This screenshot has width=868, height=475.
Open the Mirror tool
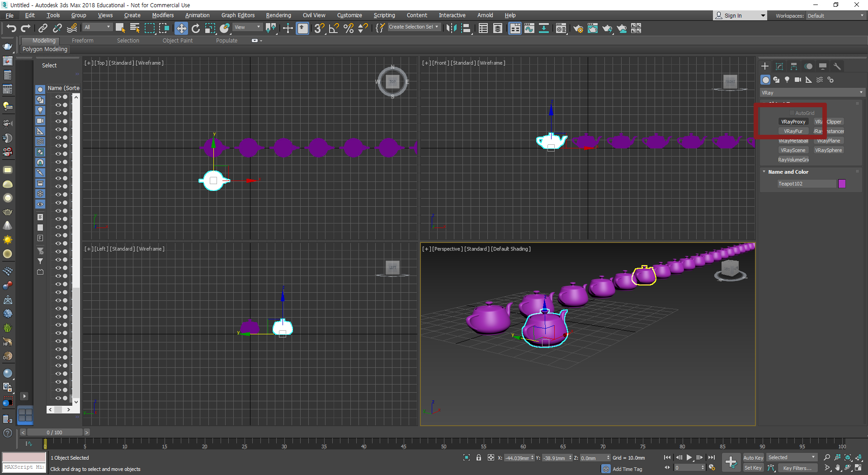pos(451,28)
